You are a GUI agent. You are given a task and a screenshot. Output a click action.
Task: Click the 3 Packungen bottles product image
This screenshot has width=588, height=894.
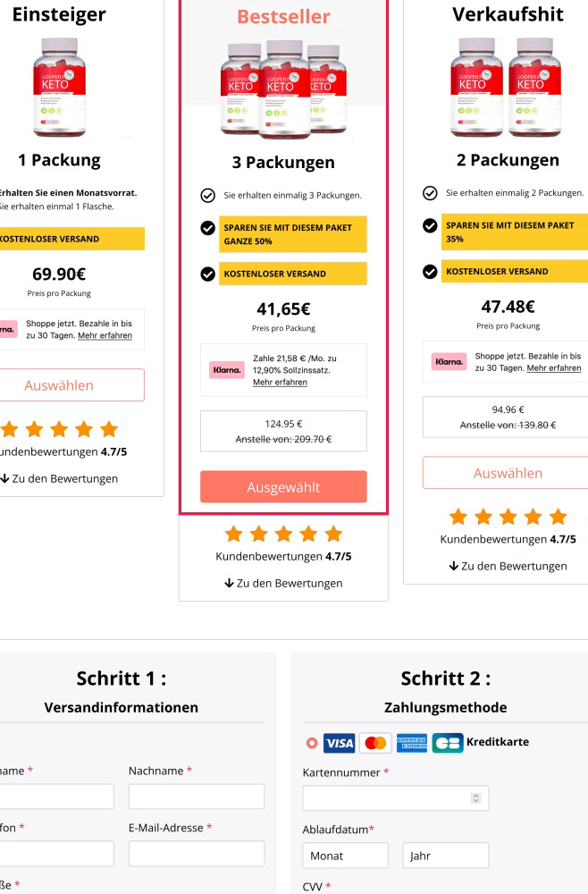click(x=284, y=89)
